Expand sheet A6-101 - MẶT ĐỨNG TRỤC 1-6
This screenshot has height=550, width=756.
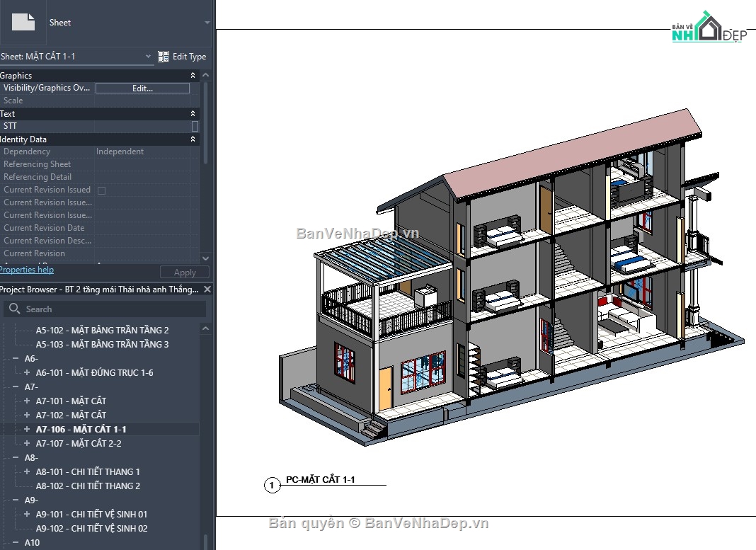[x=27, y=372]
